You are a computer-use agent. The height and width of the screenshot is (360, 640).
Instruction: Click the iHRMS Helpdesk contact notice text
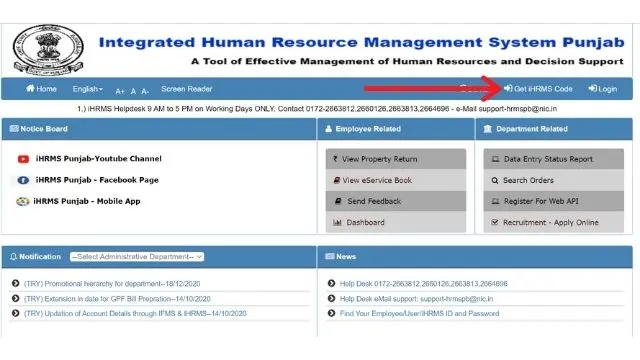[x=317, y=109]
